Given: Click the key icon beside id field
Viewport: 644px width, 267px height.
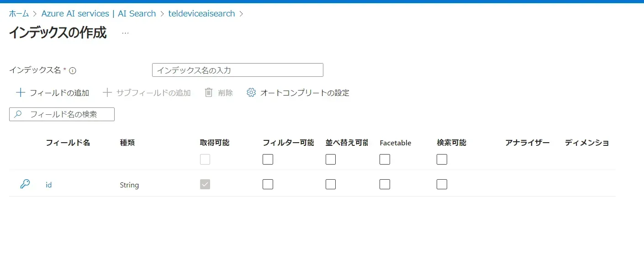Looking at the screenshot, I should coord(25,184).
